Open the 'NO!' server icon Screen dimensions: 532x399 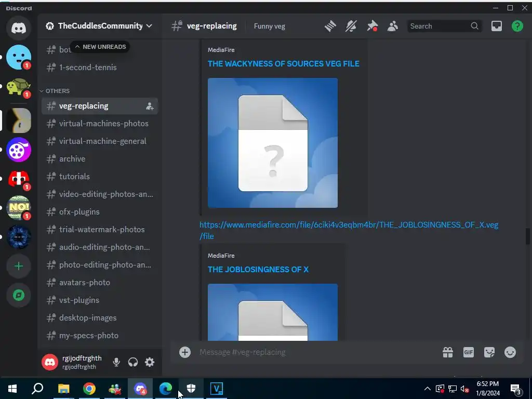[x=19, y=208]
